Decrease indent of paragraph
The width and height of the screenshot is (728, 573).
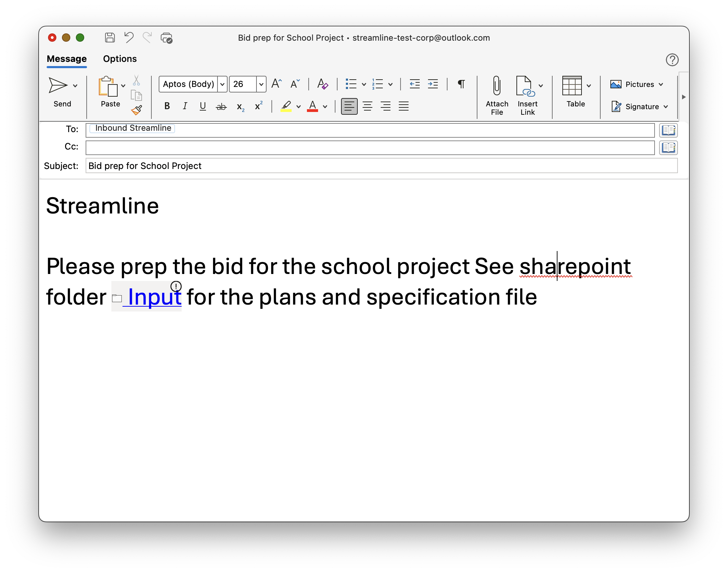[x=415, y=84]
